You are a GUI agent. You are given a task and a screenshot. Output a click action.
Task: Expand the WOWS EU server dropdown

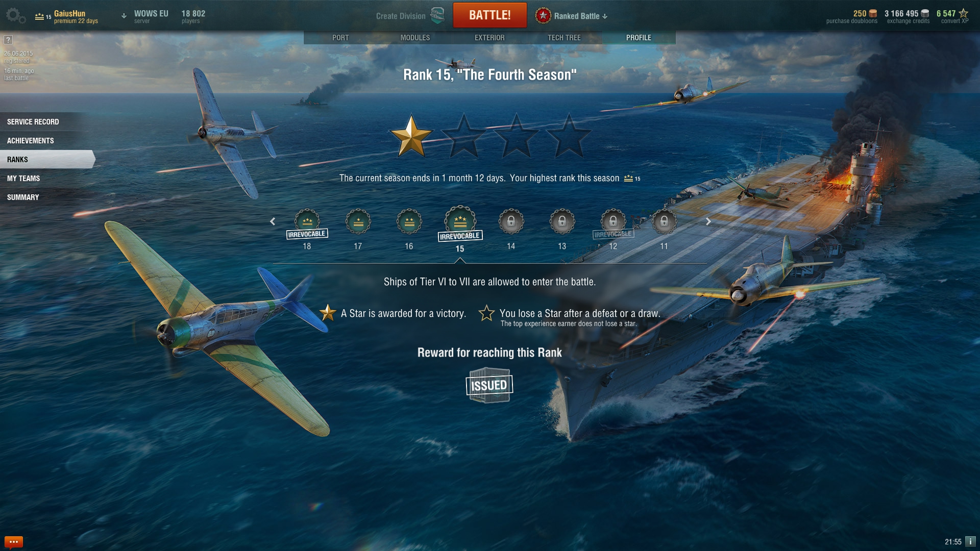click(x=145, y=16)
